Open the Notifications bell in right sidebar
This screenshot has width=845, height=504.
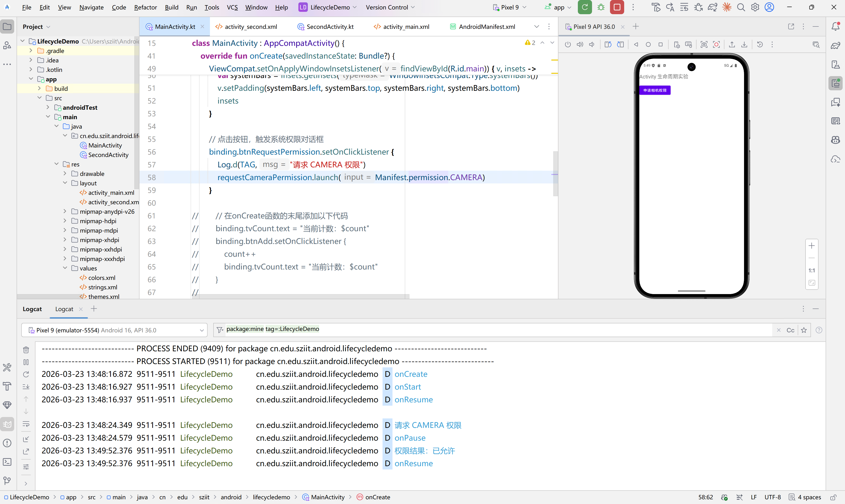[x=836, y=26]
